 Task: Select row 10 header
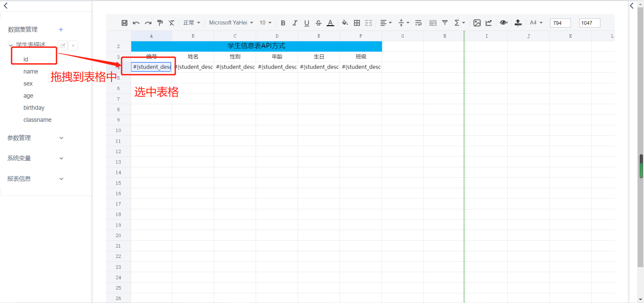(118, 130)
